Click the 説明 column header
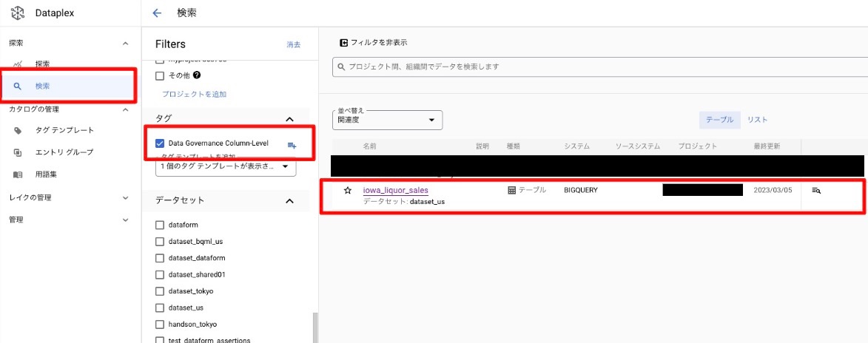Screen dimensions: 868x343 point(482,146)
